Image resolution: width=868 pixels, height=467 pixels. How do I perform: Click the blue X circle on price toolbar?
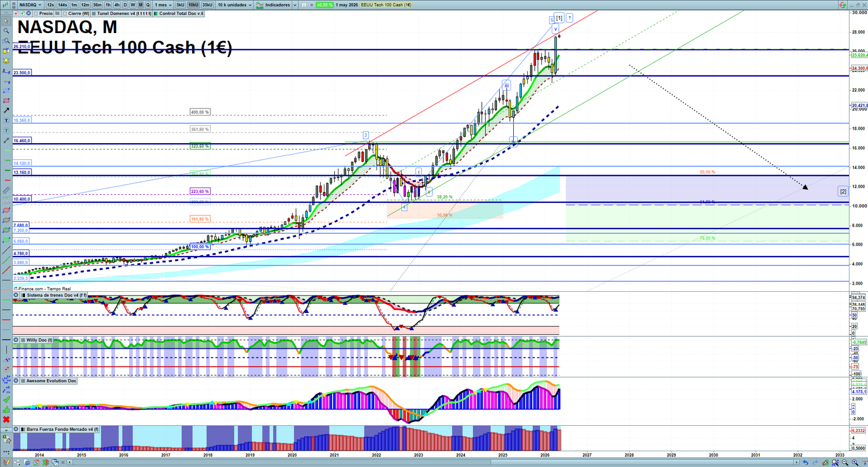pos(28,14)
